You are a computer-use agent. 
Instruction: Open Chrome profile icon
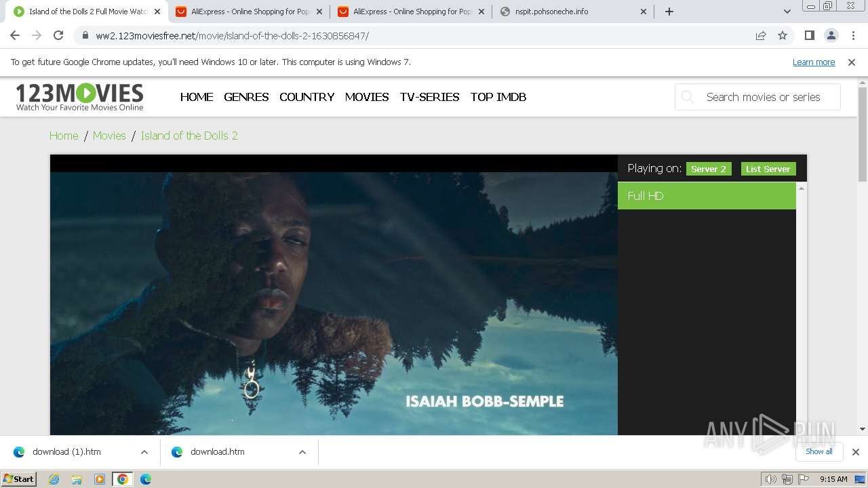pyautogui.click(x=831, y=35)
